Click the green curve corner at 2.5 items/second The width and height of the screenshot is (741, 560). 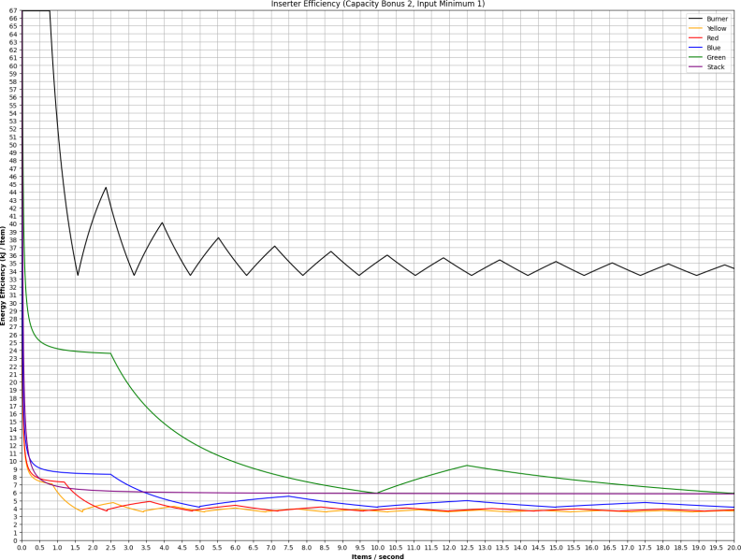pyautogui.click(x=110, y=353)
